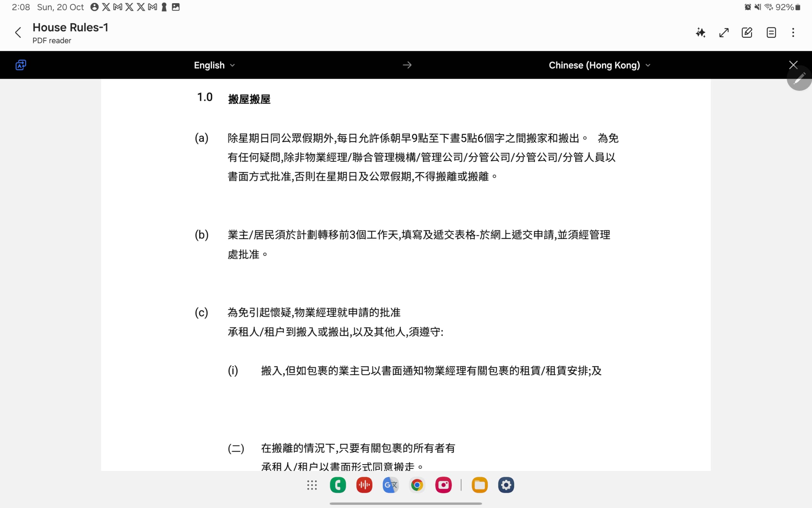The width and height of the screenshot is (812, 508).
Task: Tap the PDF reader subtitle text
Action: pos(52,41)
